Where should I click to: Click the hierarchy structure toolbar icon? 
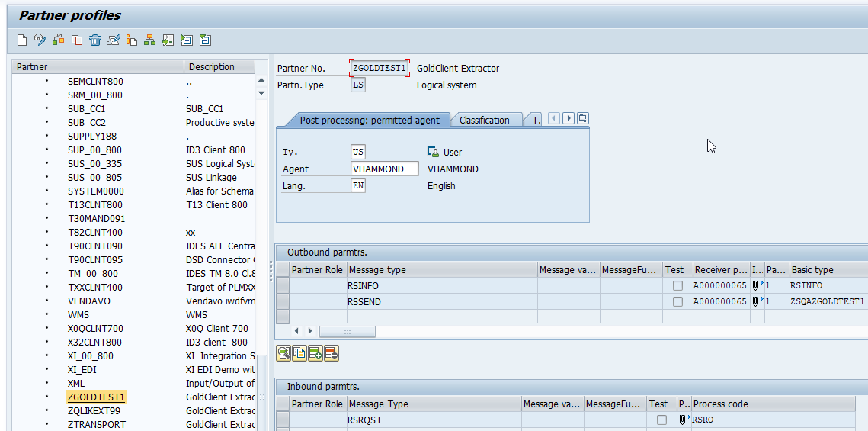click(150, 40)
